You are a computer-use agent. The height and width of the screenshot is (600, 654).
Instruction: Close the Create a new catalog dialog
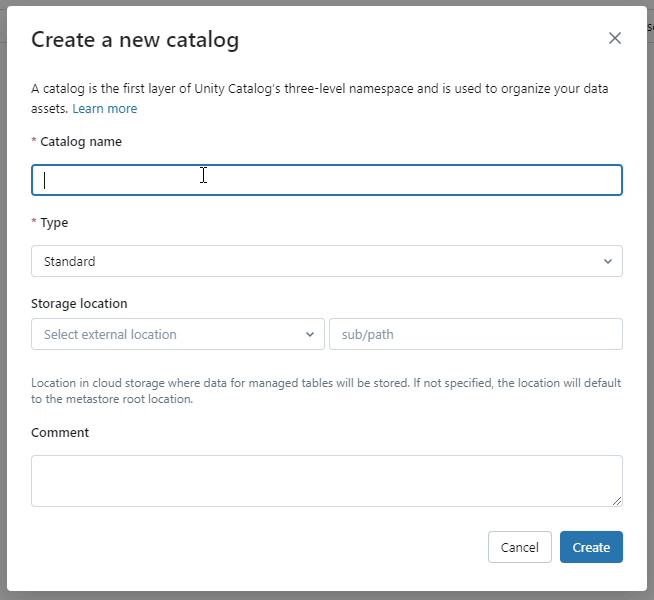point(615,38)
